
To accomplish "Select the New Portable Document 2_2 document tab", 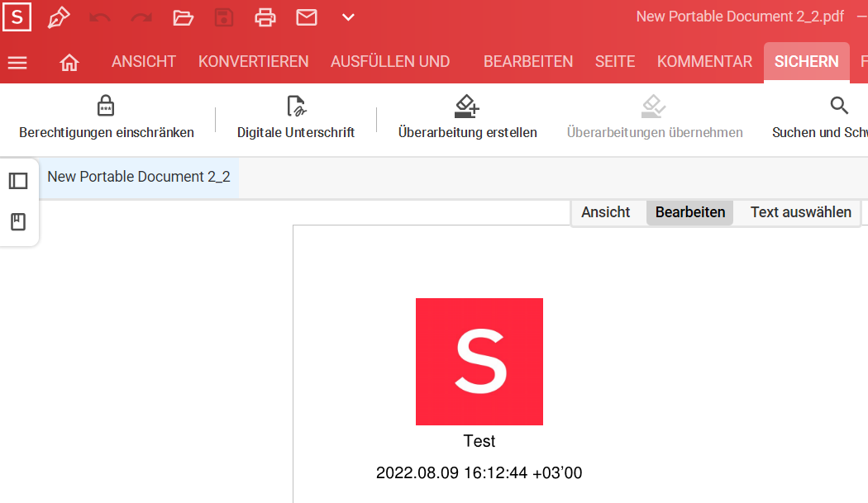I will 139,177.
